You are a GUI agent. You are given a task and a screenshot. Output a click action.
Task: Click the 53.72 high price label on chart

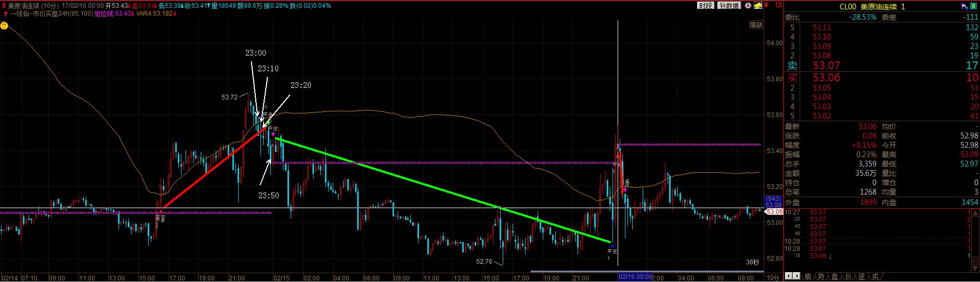click(x=229, y=97)
